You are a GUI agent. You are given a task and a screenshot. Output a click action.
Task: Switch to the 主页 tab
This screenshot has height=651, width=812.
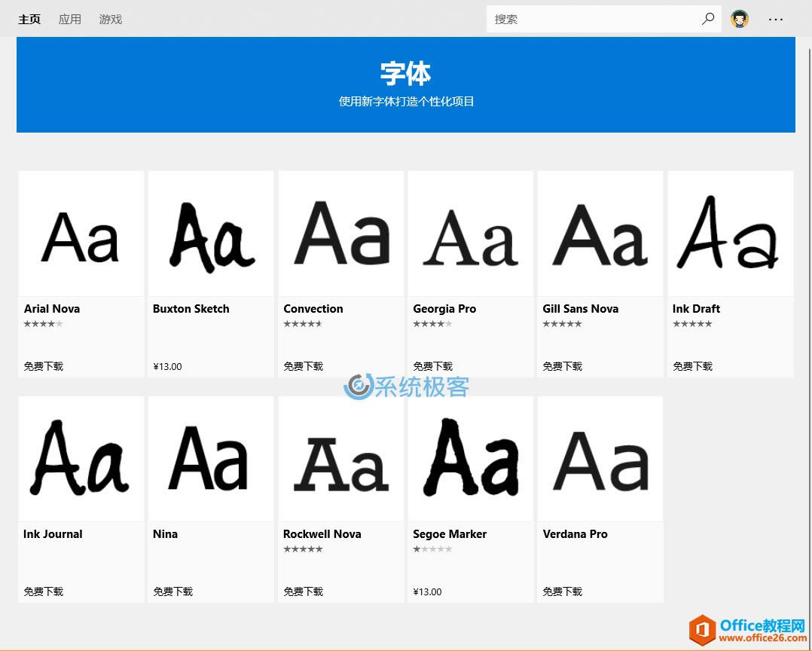pos(29,19)
